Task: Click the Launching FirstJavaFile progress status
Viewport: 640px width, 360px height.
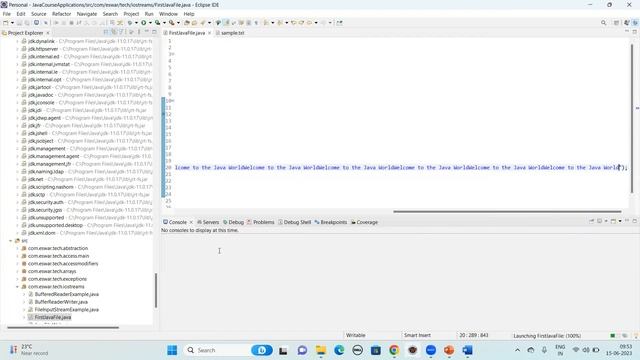Action: tap(547, 336)
